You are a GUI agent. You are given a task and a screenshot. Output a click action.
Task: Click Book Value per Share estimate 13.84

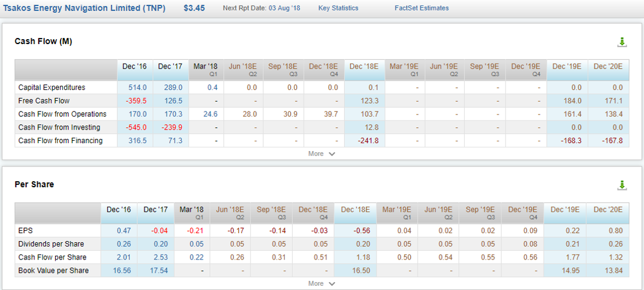click(614, 270)
